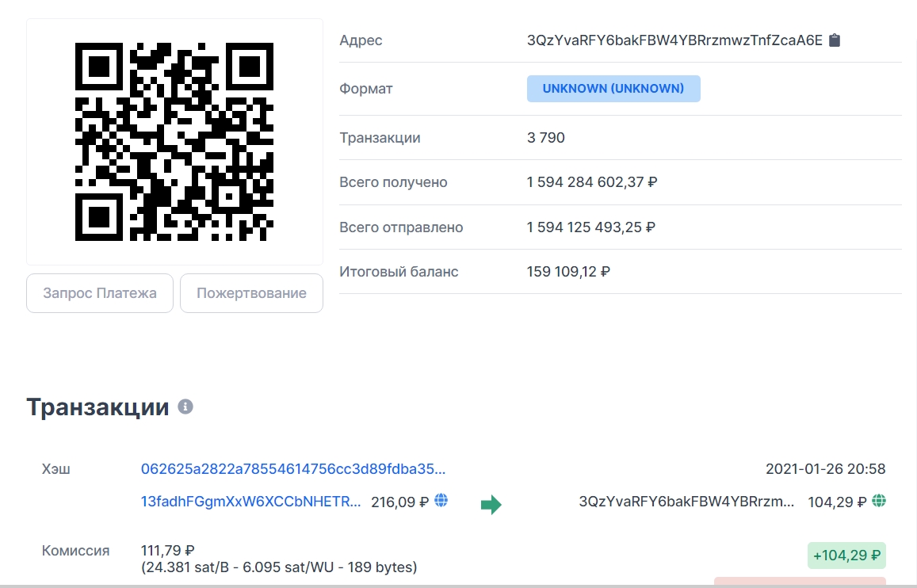Viewport: 917px width, 588px height.
Task: Click the Итоговый баланс value 159 109,12 ₽
Action: click(568, 272)
